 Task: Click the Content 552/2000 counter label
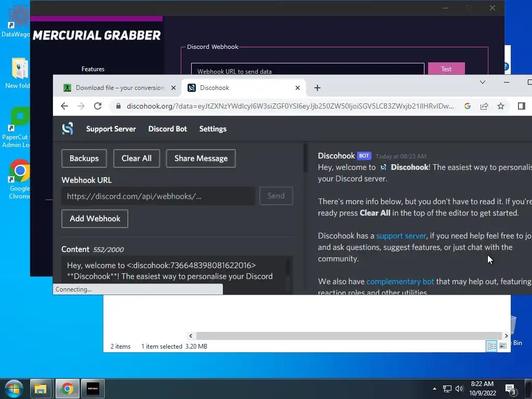(92, 249)
